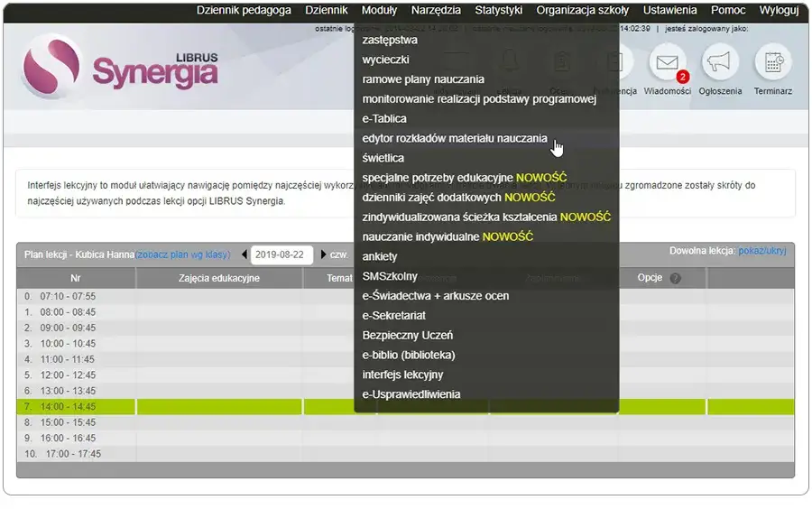Viewport: 812px width, 509px height.
Task: Click lesson row 8. 15:00 - 15:45
Action: [x=405, y=422]
